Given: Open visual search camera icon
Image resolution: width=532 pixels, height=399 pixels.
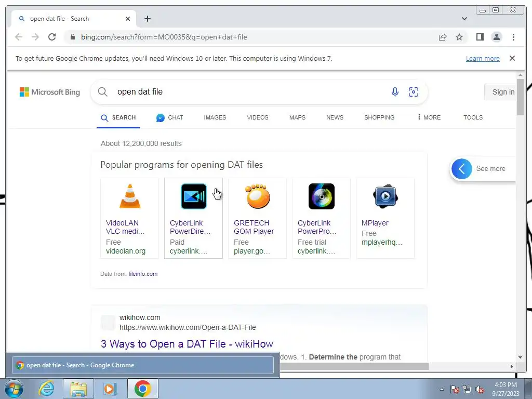Looking at the screenshot, I should pyautogui.click(x=413, y=91).
